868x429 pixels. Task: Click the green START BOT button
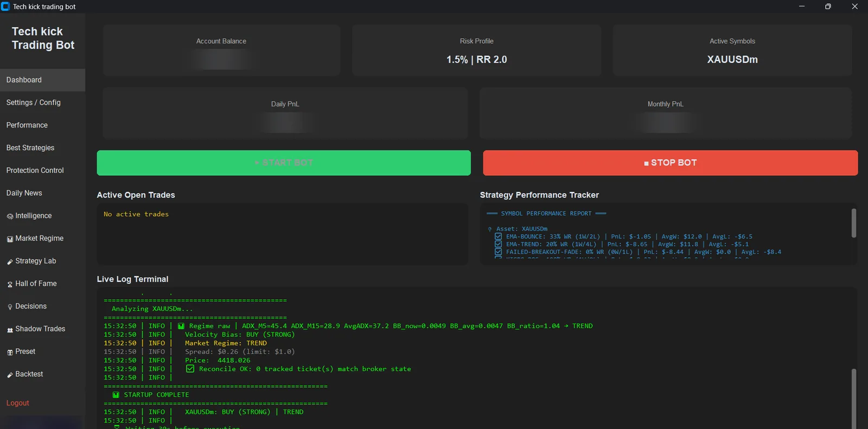[284, 163]
